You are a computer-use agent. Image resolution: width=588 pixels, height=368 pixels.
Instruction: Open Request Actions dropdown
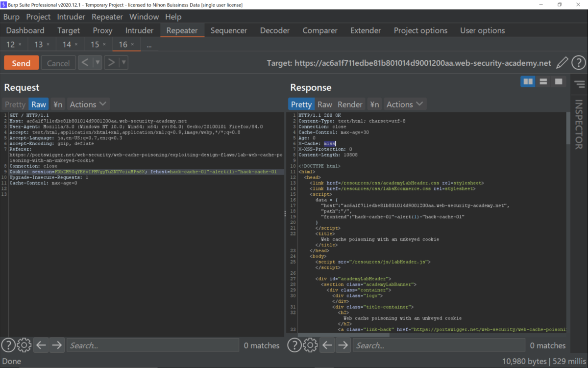(88, 104)
